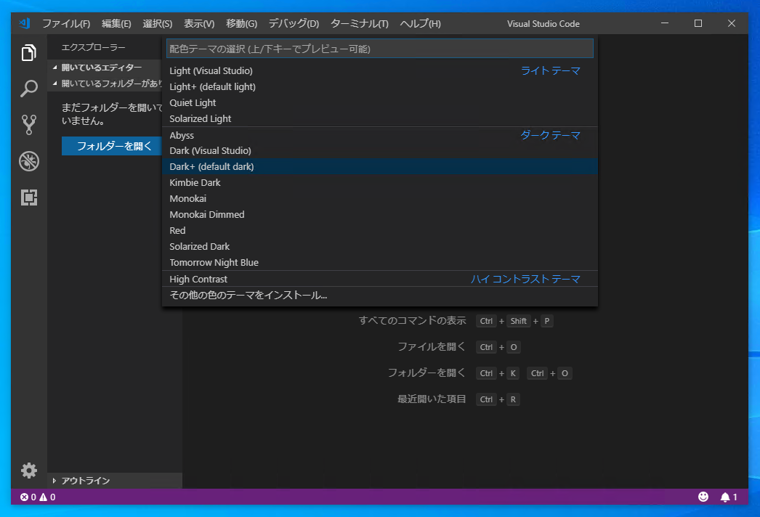The height and width of the screenshot is (517, 760).
Task: Click the VS Code logo icon
Action: coord(24,23)
